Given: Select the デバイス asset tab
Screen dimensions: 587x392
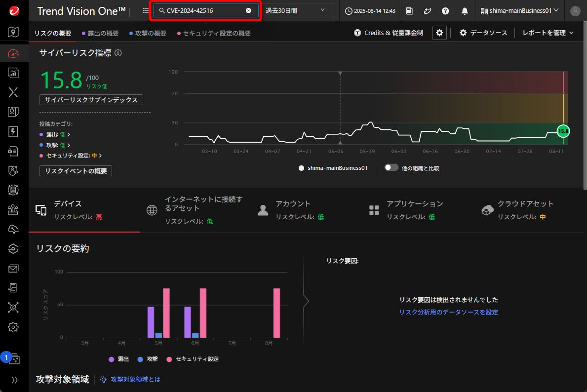Looking at the screenshot, I should 84,210.
